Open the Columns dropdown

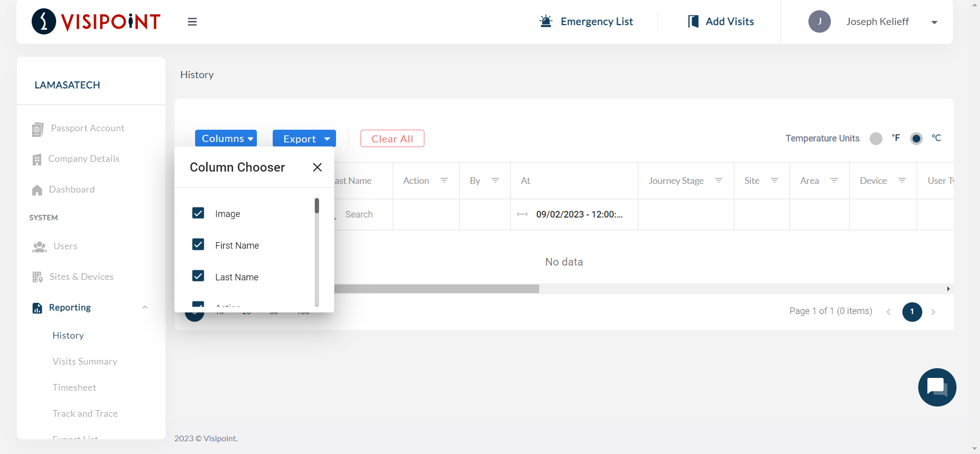tap(226, 138)
